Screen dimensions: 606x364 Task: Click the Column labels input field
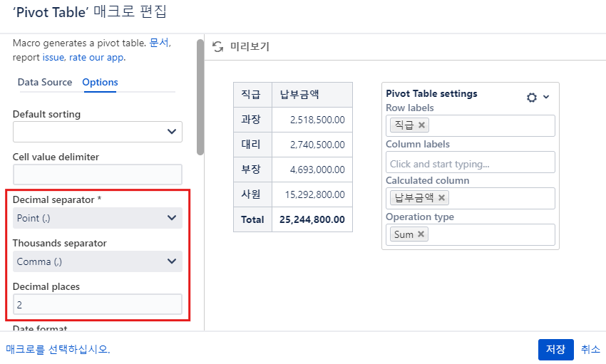coord(470,162)
